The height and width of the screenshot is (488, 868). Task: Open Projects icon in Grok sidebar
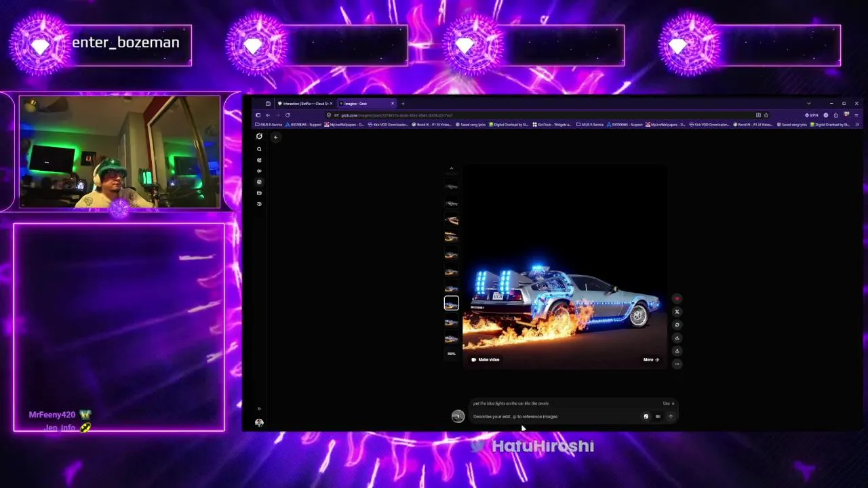(259, 192)
